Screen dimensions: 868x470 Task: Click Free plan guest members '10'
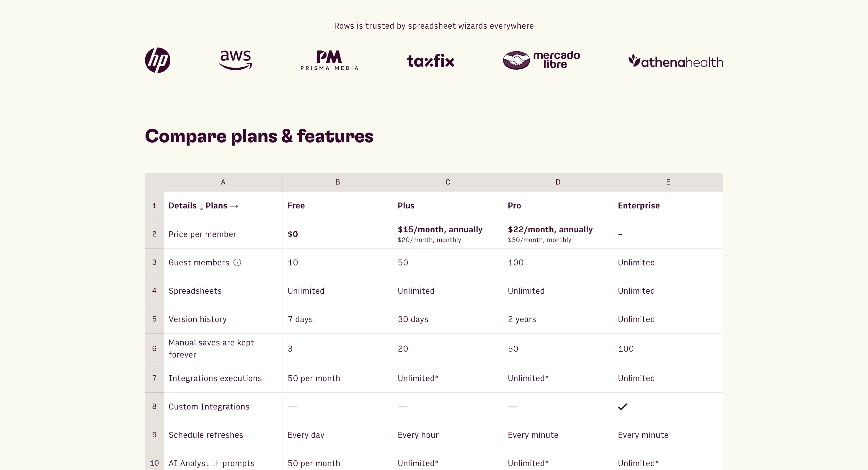[x=293, y=262]
